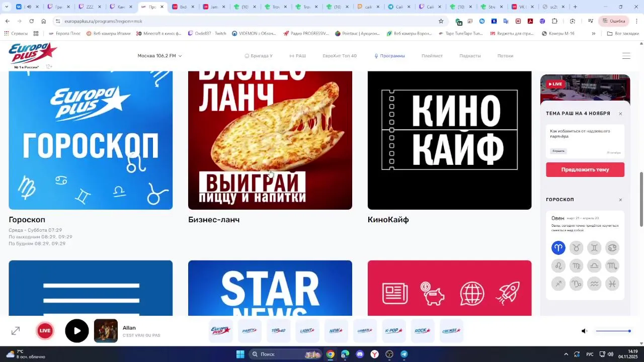Open Telegram from the taskbar
Viewport: 644px width, 362px height.
point(404,354)
